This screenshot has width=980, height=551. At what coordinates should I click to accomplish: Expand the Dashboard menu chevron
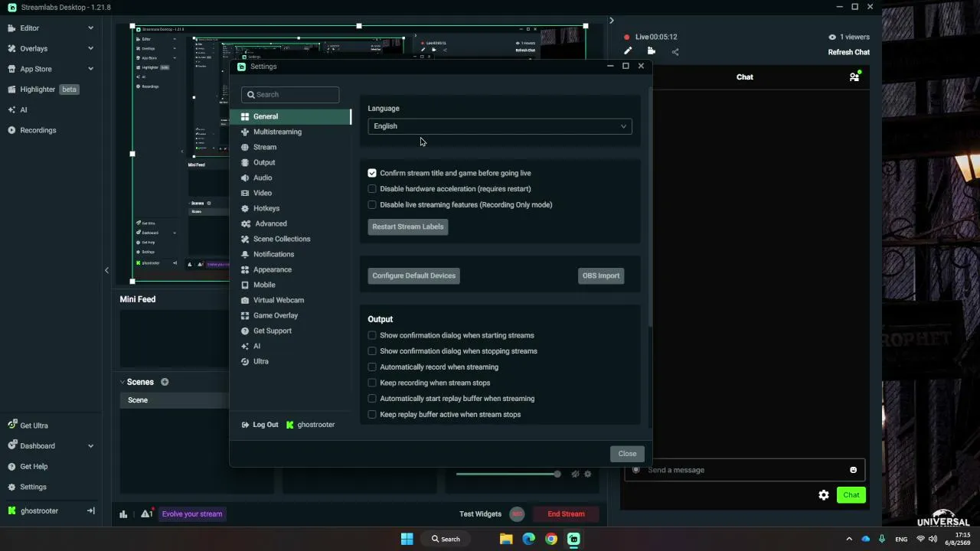coord(90,446)
